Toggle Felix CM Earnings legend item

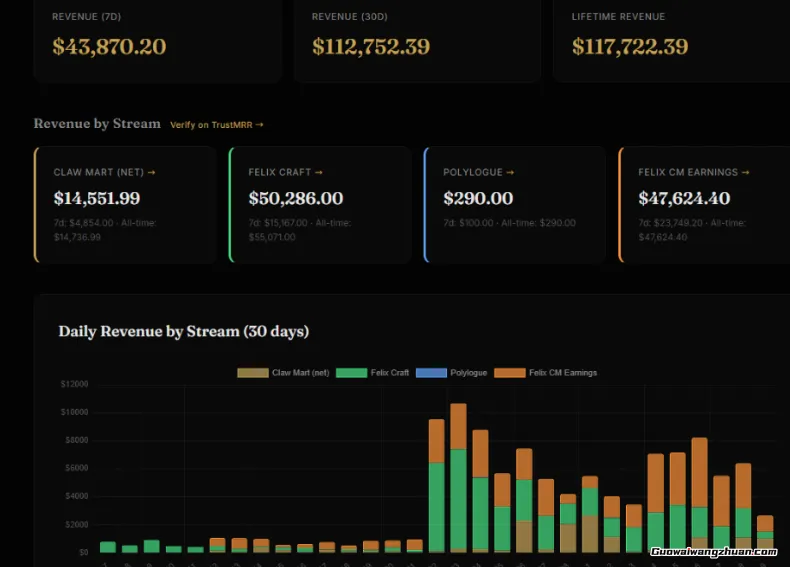(x=546, y=373)
